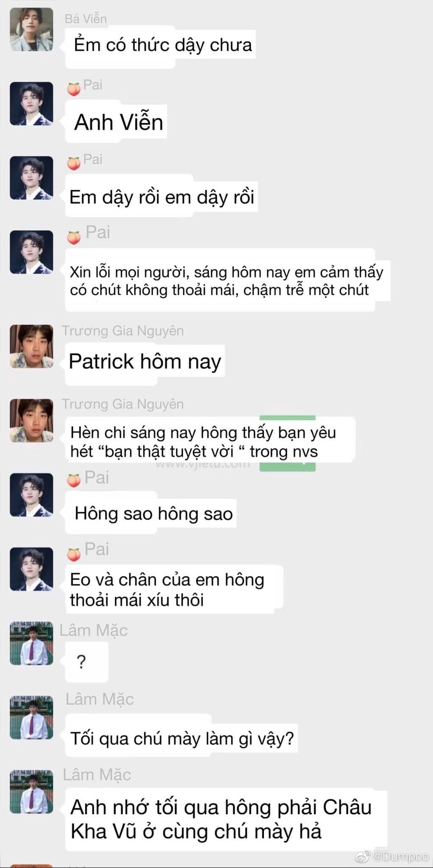433x868 pixels.
Task: Click the peach emoji above 'Hông sao hông sao'
Action: click(x=74, y=481)
